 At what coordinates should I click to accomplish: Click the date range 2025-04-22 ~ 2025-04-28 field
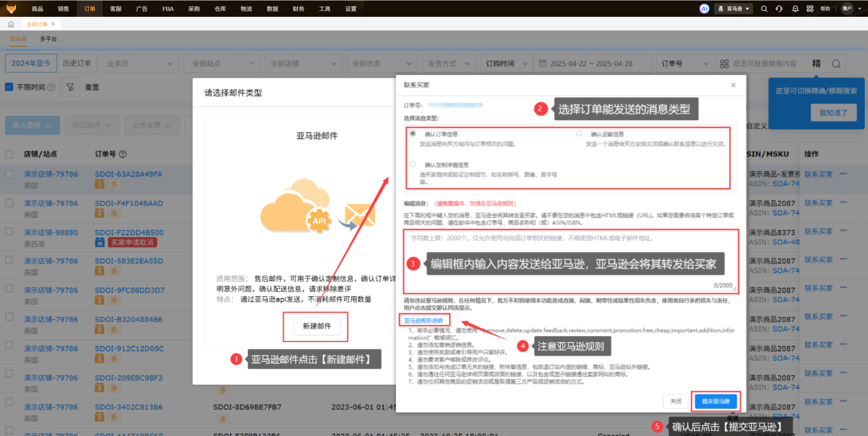pos(591,64)
